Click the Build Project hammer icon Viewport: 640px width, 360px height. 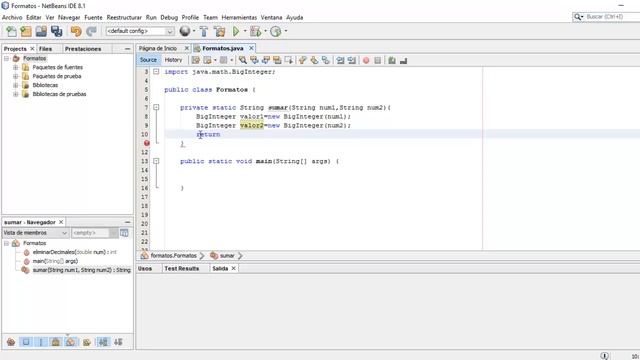[204, 31]
